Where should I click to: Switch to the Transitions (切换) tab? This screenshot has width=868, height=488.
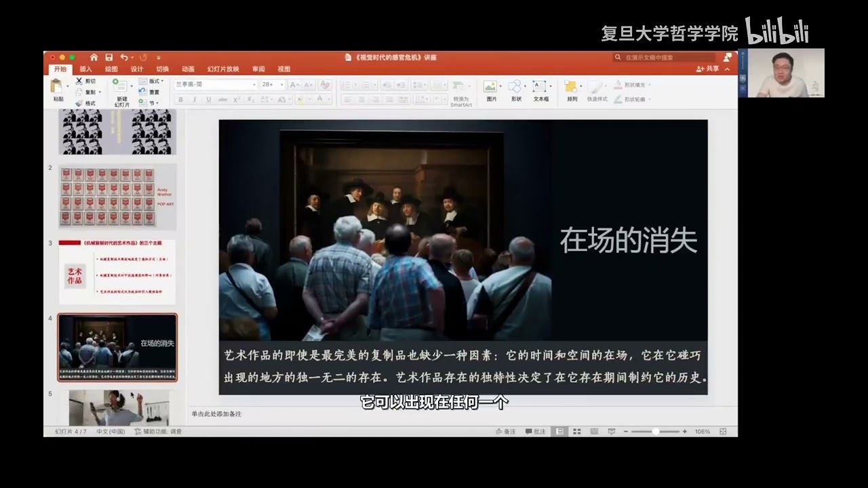pyautogui.click(x=163, y=69)
